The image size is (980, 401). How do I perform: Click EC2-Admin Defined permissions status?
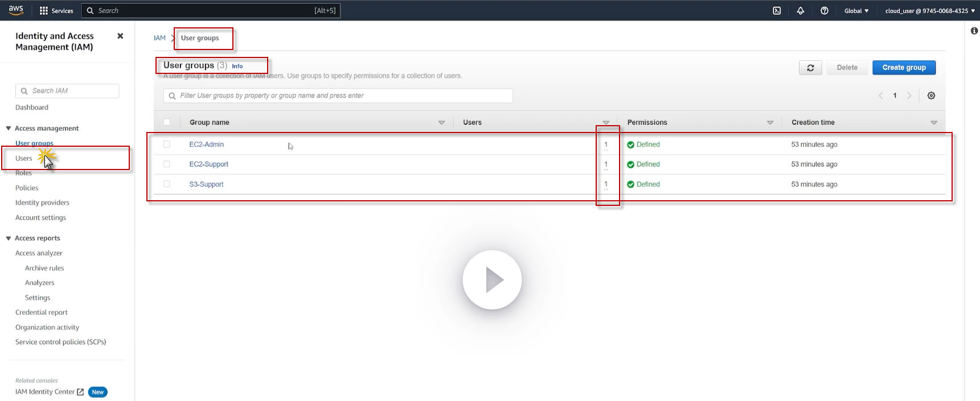click(643, 144)
